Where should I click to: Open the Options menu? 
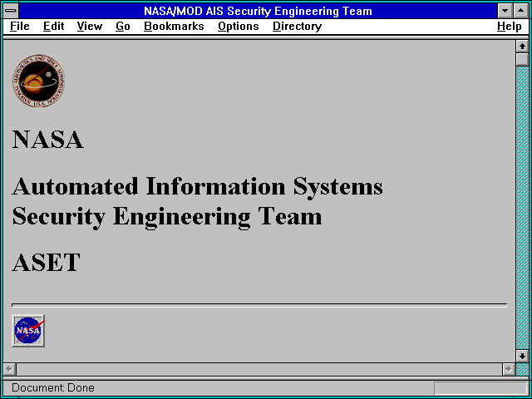click(x=239, y=27)
